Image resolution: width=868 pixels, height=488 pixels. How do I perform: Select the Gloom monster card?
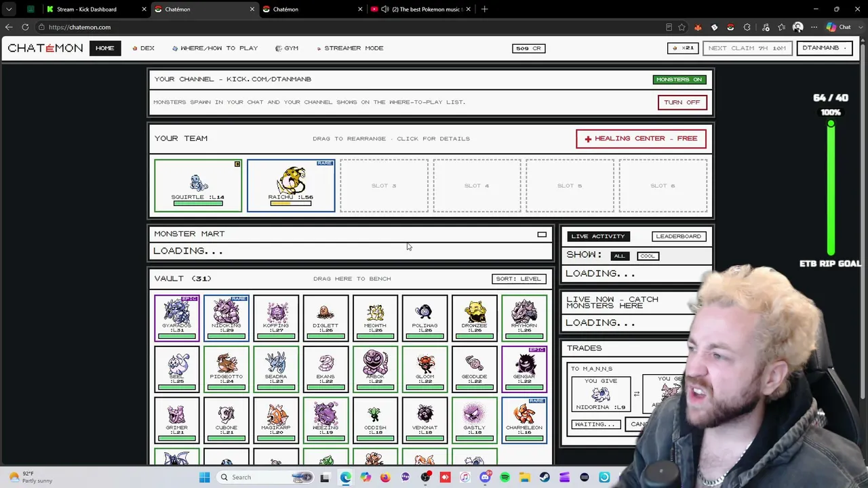pyautogui.click(x=425, y=369)
